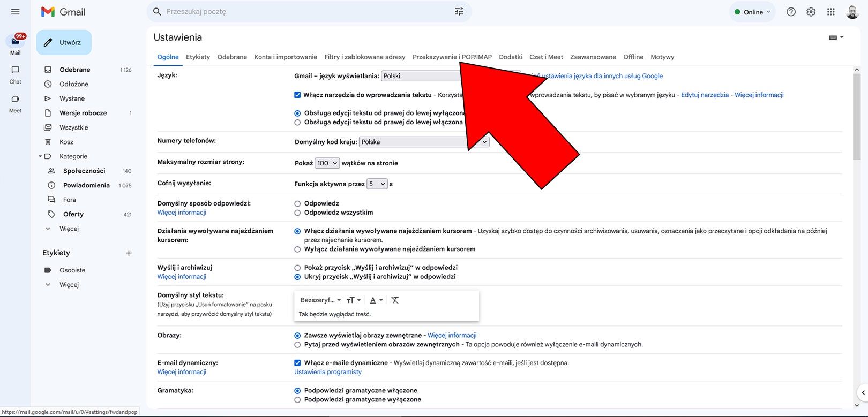Screen dimensions: 868x417
Task: Click remove formatting icon
Action: [x=395, y=300]
